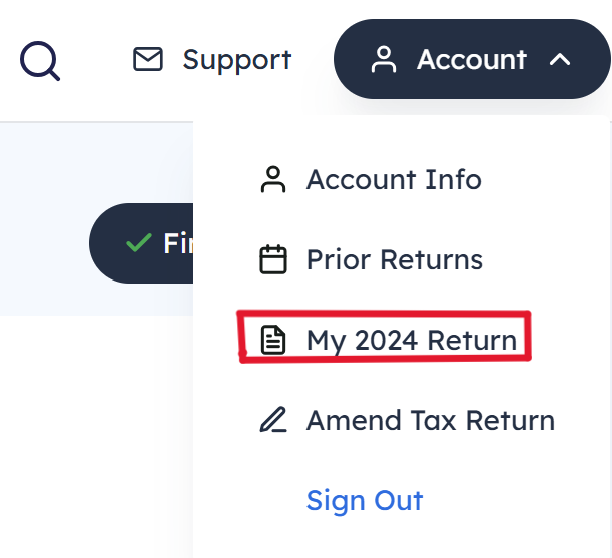Screen dimensions: 612x558
Task: Click the person icon in Account button
Action: (x=384, y=59)
